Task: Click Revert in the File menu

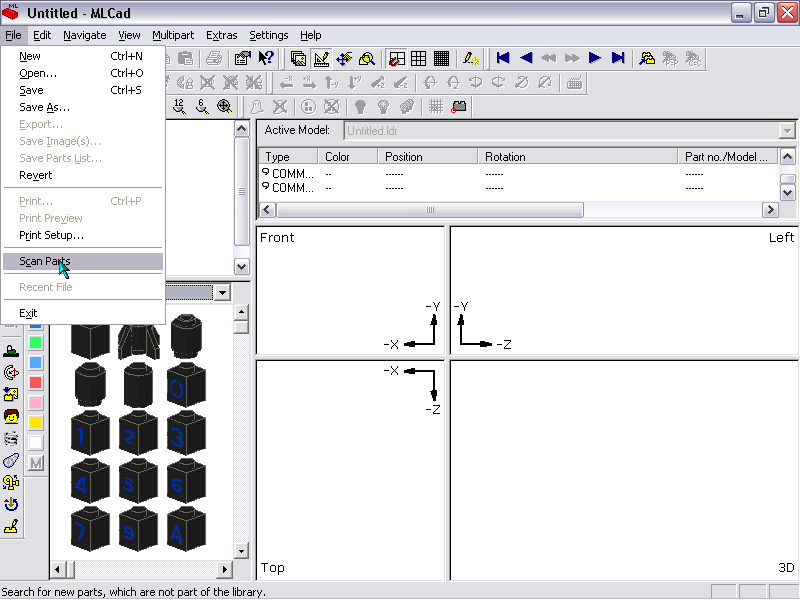Action: pos(83,175)
